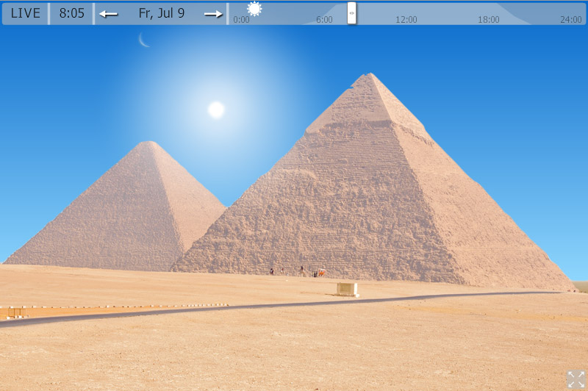Click the time slider handle

351,12
